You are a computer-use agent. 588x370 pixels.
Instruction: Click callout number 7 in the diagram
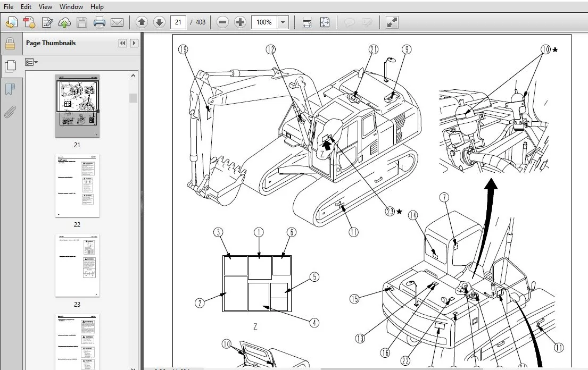[x=444, y=197]
